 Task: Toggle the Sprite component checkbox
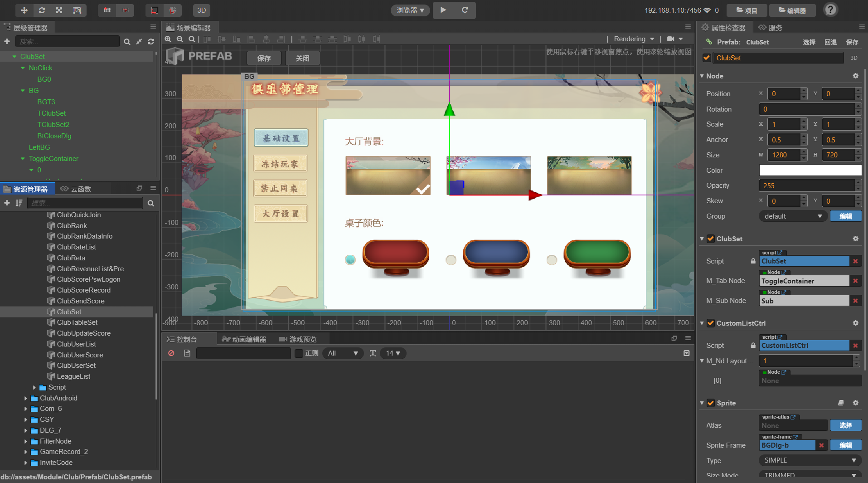(711, 403)
